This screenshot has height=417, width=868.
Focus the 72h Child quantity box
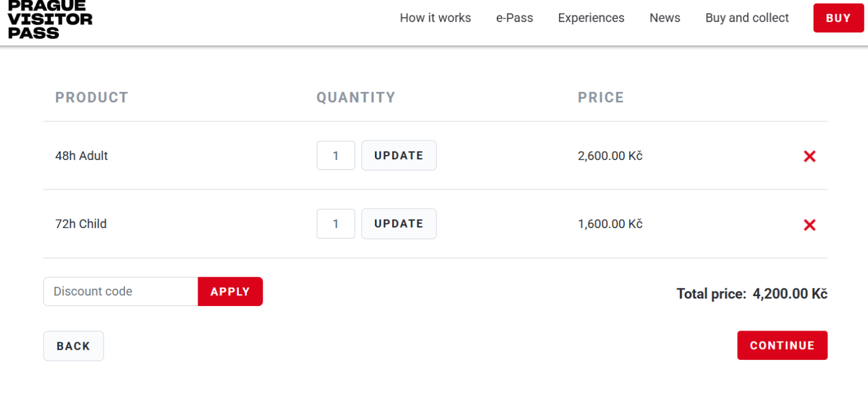336,224
